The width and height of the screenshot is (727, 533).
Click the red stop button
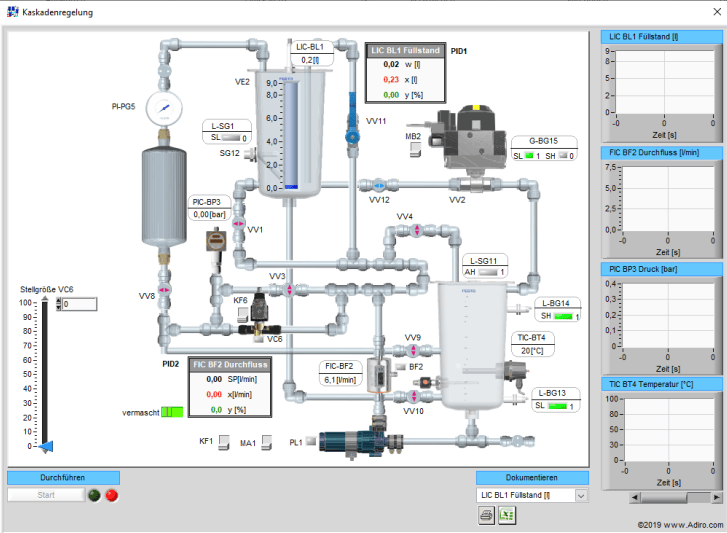pyautogui.click(x=112, y=495)
